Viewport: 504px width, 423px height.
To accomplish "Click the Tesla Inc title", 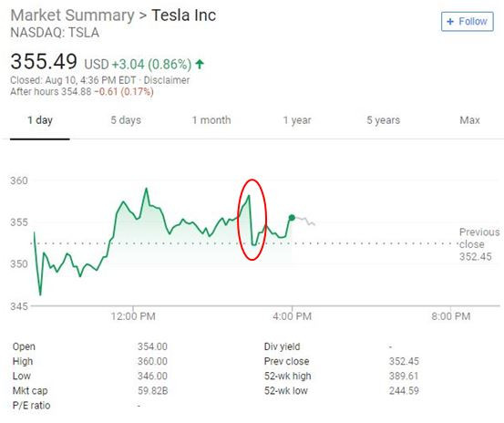I will tap(184, 15).
